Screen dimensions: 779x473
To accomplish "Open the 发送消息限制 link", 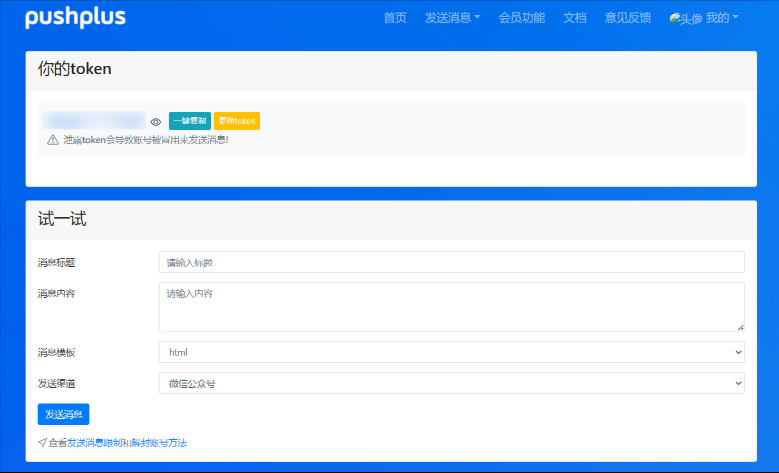I will click(95, 442).
